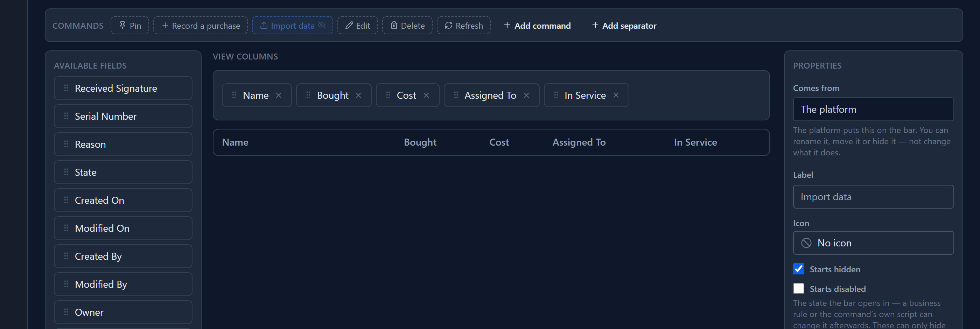Uncheck the Starts hidden checkbox
980x329 pixels.
(799, 269)
